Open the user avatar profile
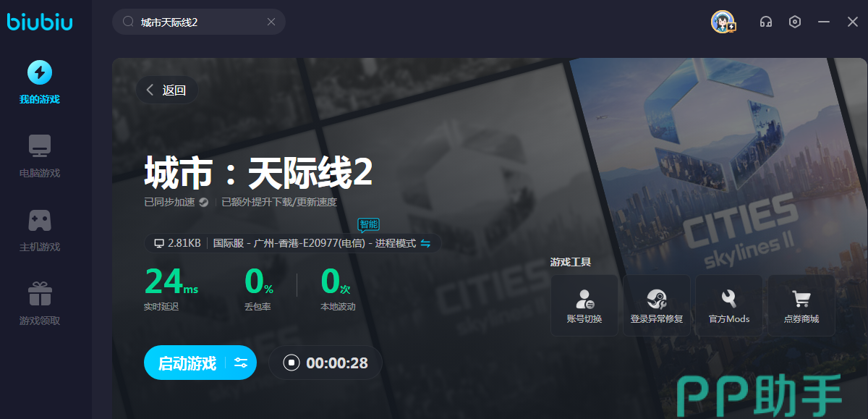The image size is (868, 419). click(x=723, y=22)
